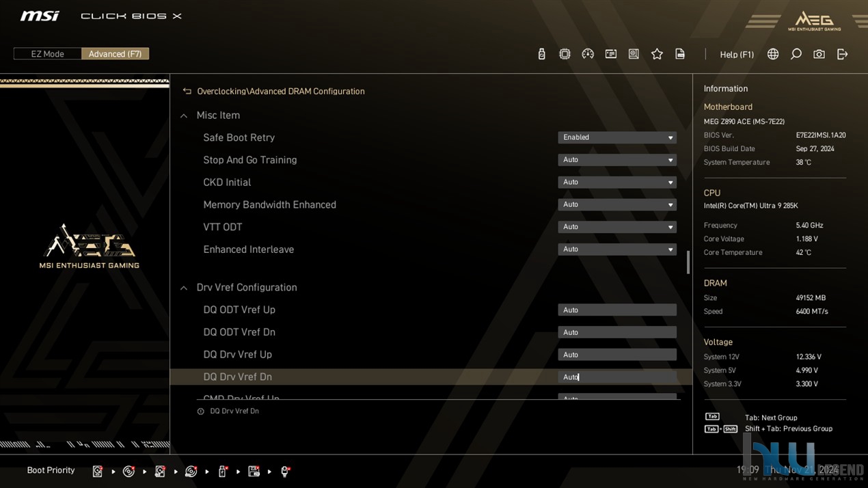Open the Favorites star icon
This screenshot has width=868, height=488.
click(x=657, y=54)
